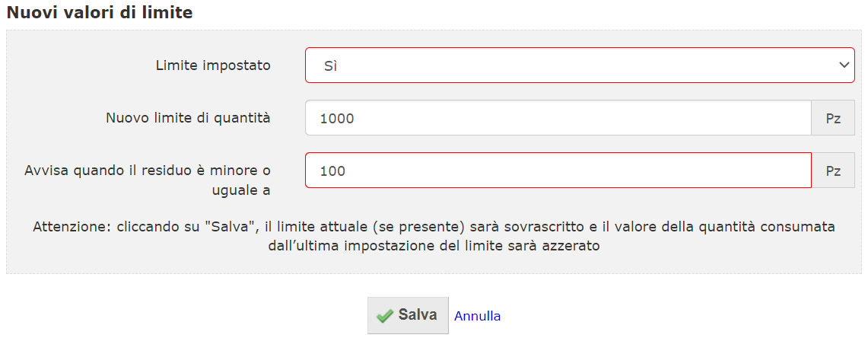Image resolution: width=868 pixels, height=338 pixels.
Task: Click the 'Nuovi valori di limite' heading
Action: pyautogui.click(x=99, y=12)
